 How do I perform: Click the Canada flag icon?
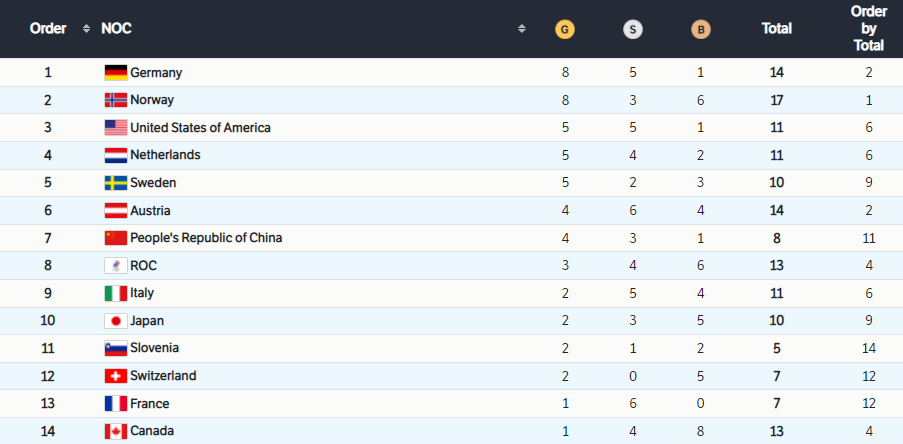pos(116,431)
